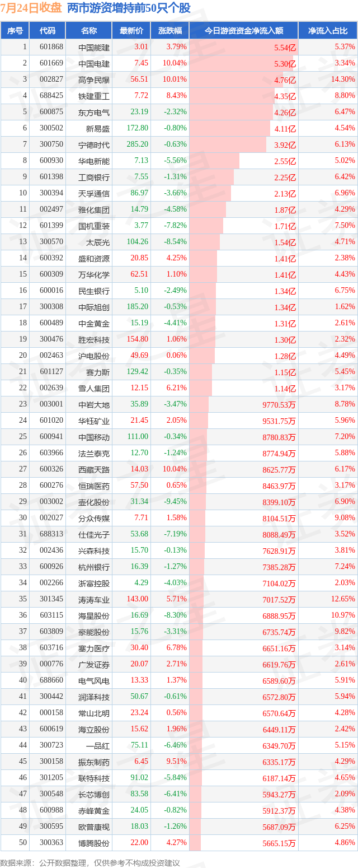Select the 最新价 column header
The width and height of the screenshot is (358, 868).
(x=131, y=31)
